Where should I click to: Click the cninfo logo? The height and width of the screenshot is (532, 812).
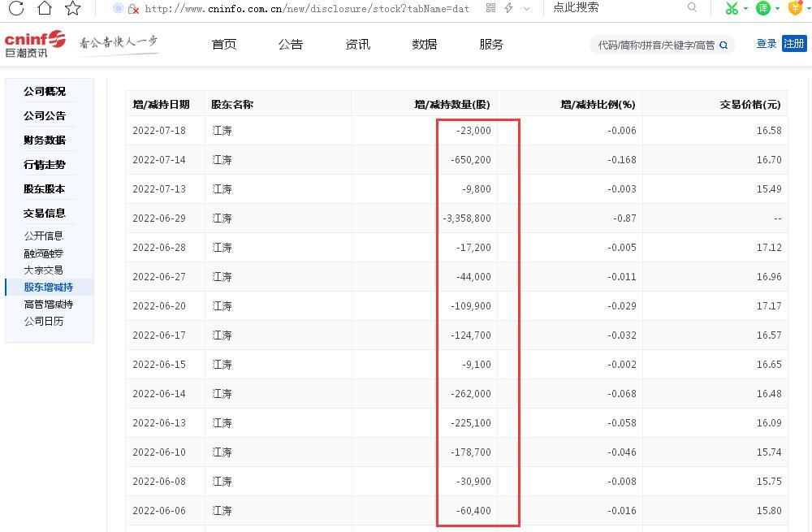(35, 44)
